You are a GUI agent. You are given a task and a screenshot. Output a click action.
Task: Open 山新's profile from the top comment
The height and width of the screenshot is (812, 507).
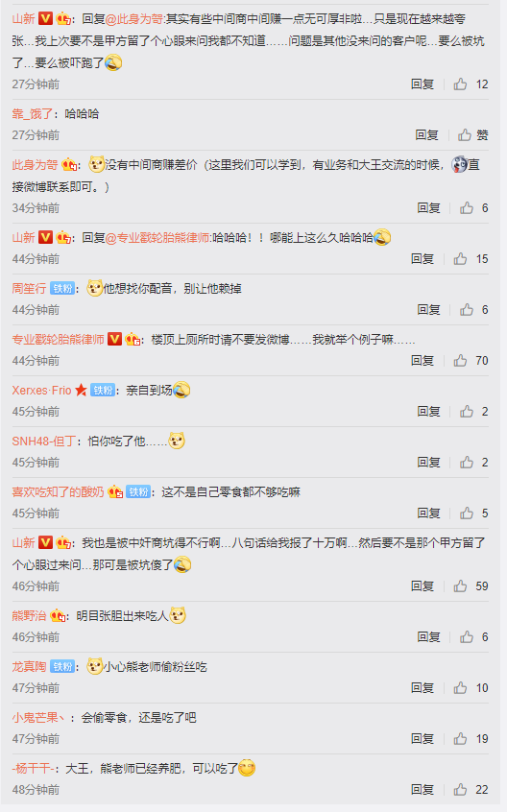tap(23, 19)
